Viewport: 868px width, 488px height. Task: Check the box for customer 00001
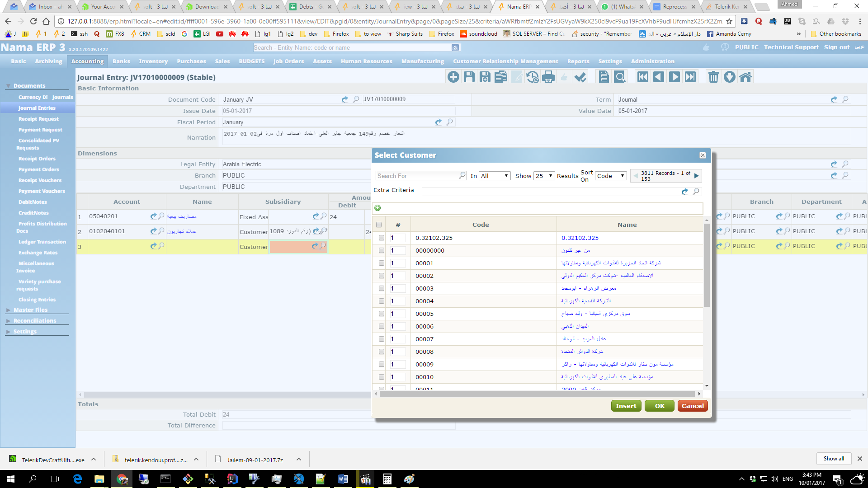(x=382, y=263)
